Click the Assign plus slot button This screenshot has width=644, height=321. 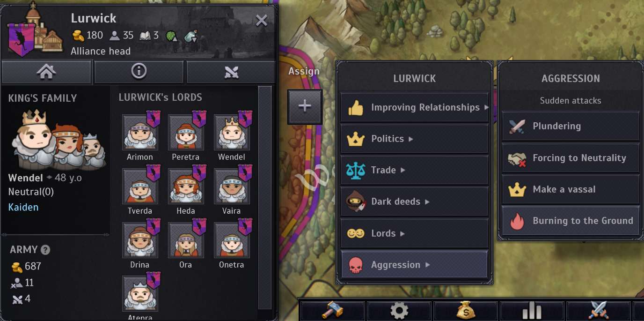click(305, 106)
